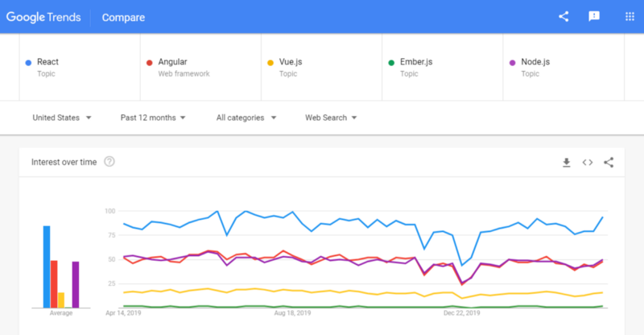Click the purple Node.js average bar
644x335 pixels.
pyautogui.click(x=76, y=284)
